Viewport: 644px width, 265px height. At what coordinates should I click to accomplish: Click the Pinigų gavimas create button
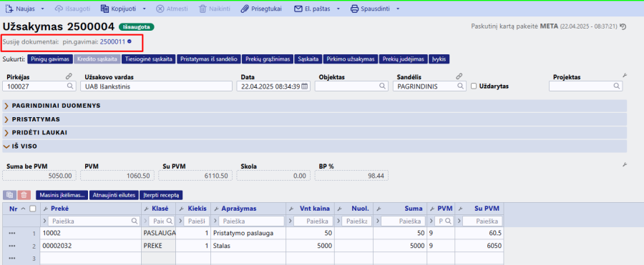[x=50, y=59]
